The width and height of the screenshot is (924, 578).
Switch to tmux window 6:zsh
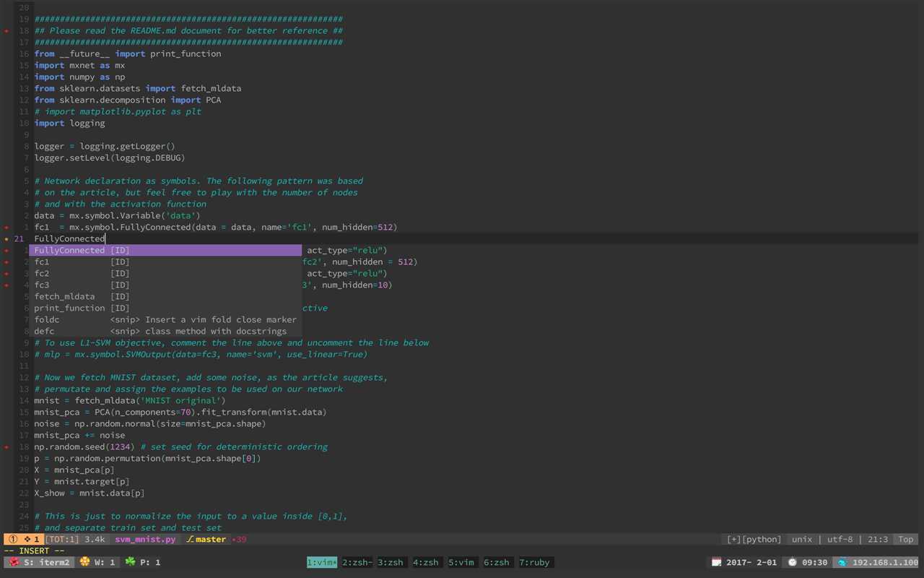click(x=497, y=562)
